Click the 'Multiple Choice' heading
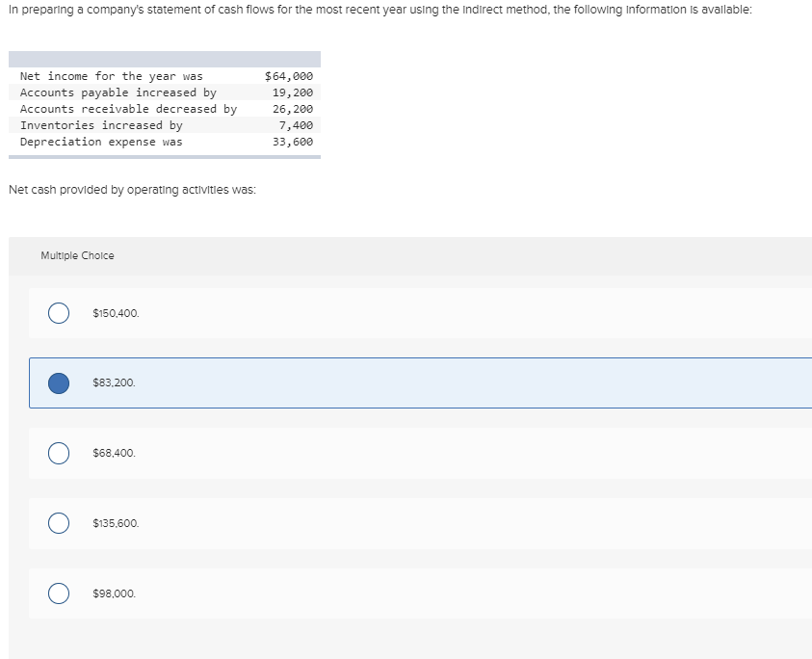The image size is (812, 659). 78,255
